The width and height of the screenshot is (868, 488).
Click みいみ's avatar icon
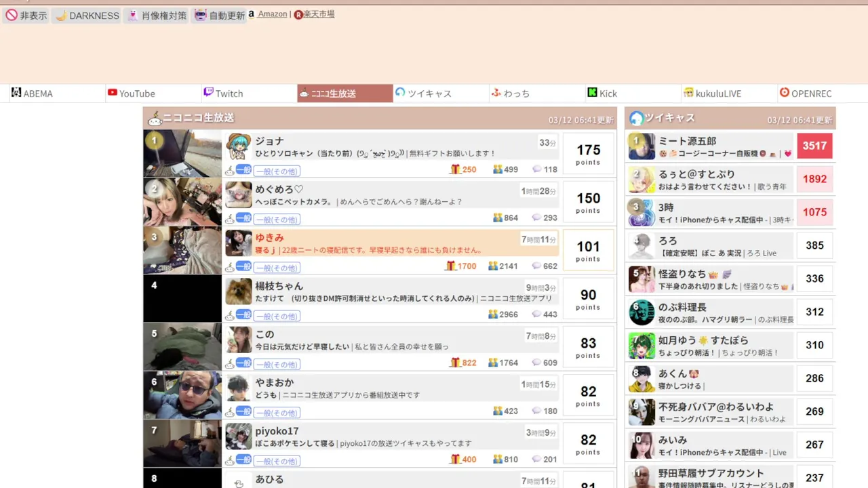pos(642,445)
